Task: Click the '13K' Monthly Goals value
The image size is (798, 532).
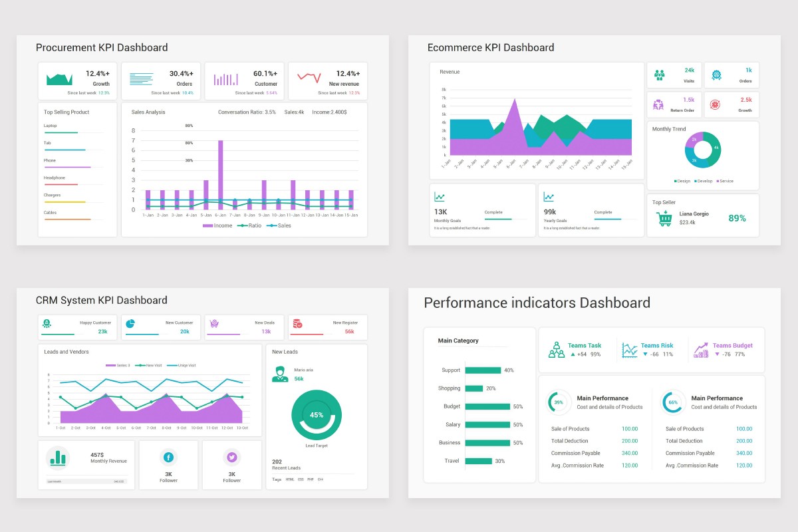Action: [x=440, y=211]
